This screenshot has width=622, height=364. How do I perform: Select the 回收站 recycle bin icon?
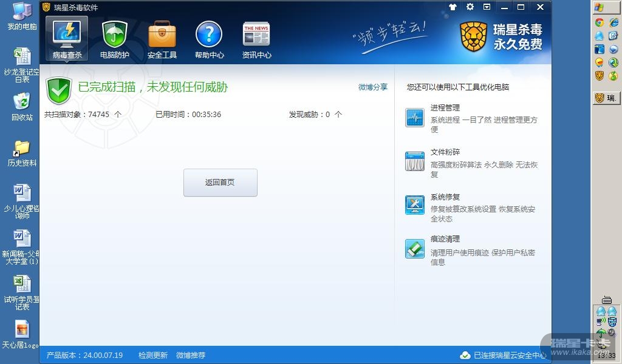coord(22,107)
